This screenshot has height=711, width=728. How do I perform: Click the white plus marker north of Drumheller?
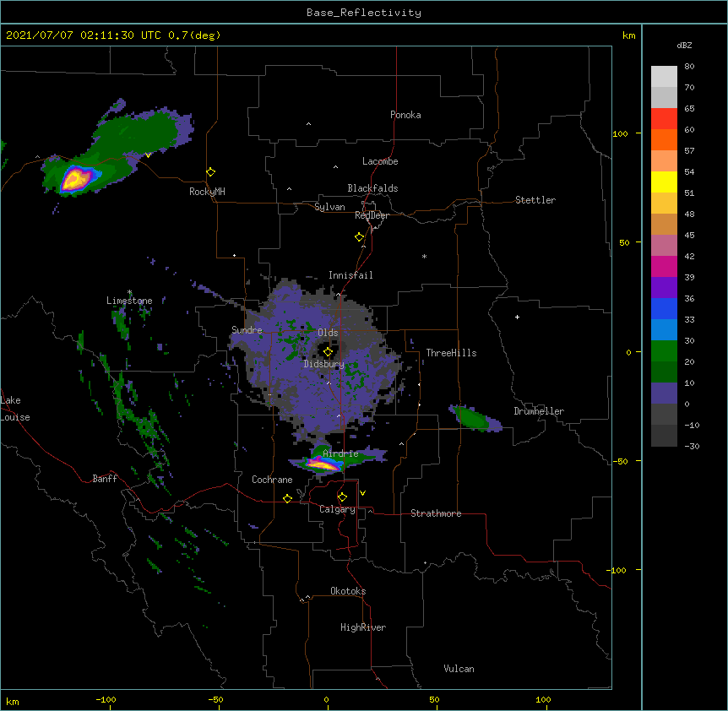(x=517, y=317)
